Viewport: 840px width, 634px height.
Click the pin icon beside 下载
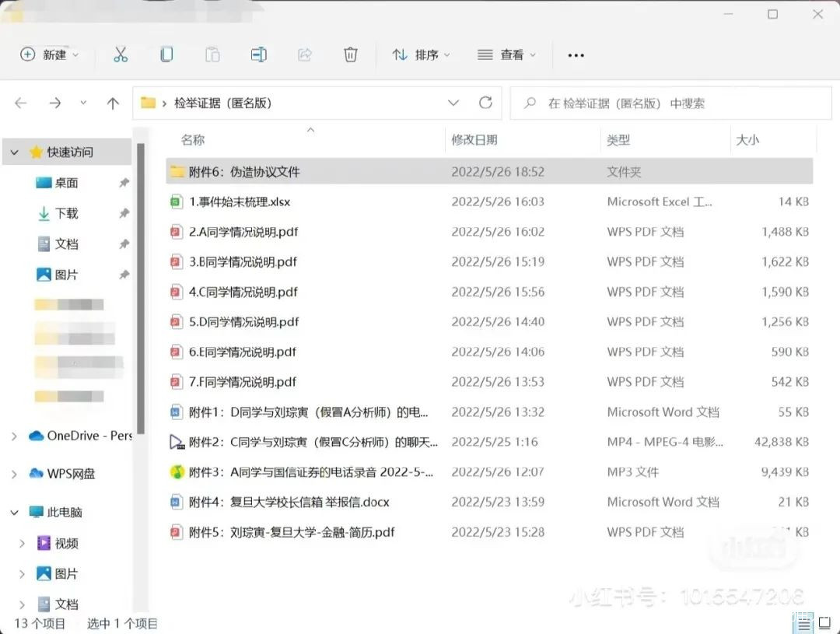pyautogui.click(x=124, y=213)
